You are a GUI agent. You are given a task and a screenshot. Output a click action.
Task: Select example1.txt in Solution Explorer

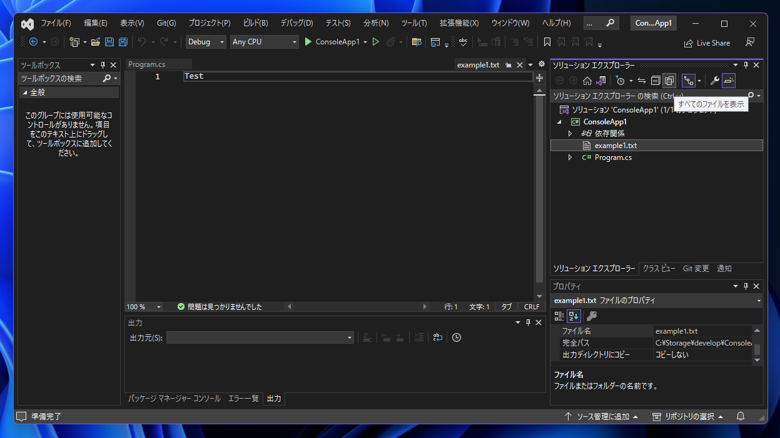[x=657, y=145]
